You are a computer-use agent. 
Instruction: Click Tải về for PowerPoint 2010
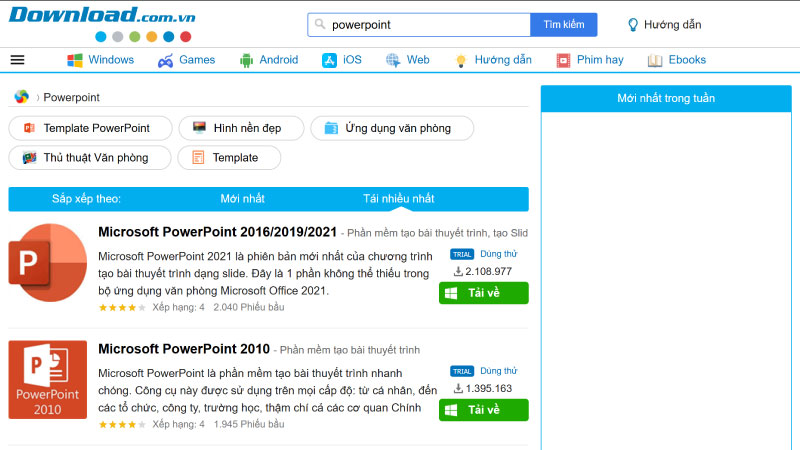point(484,410)
